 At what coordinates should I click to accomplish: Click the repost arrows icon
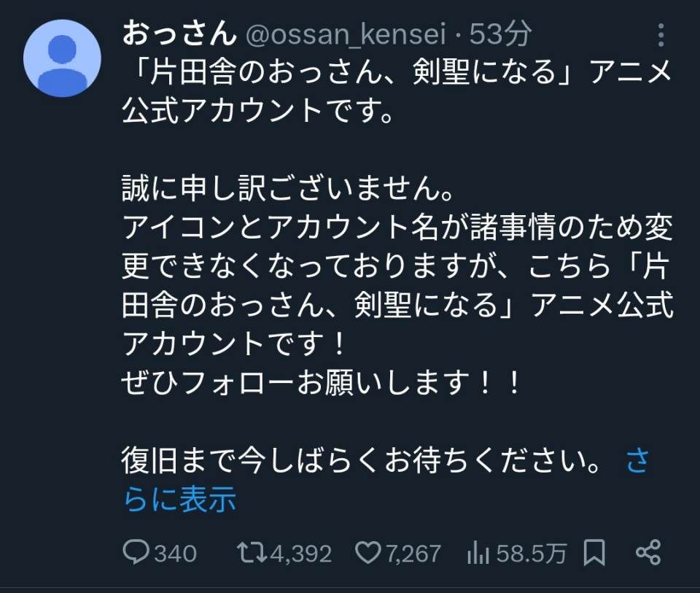252,552
